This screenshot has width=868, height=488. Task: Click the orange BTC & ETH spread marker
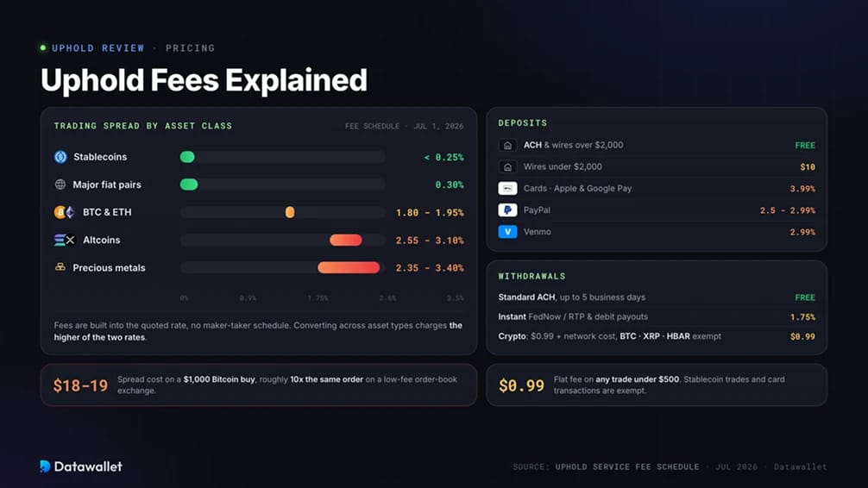pos(290,212)
